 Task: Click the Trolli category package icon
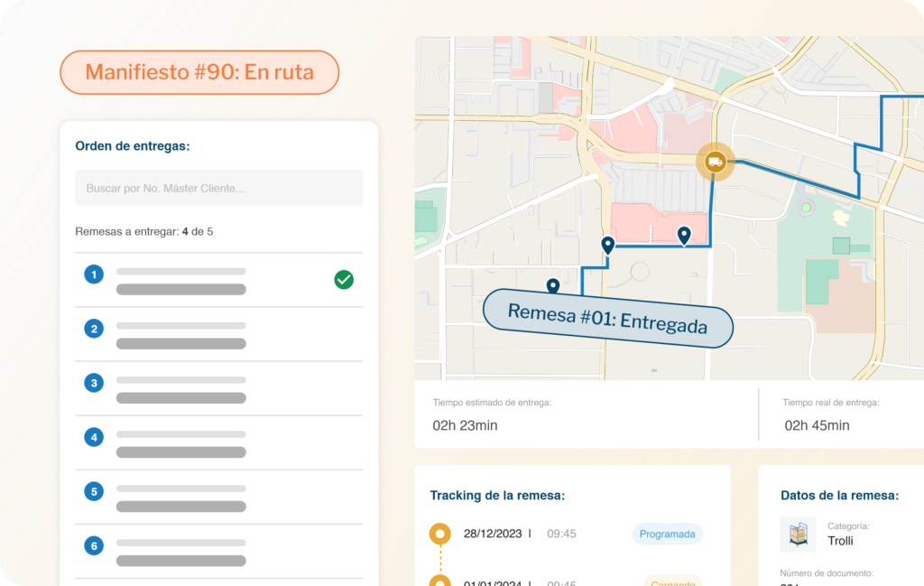coord(798,534)
